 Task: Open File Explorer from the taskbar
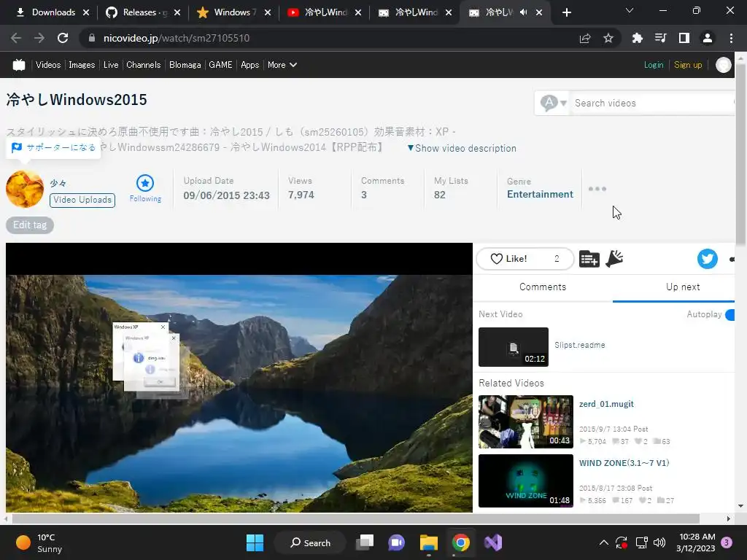(x=429, y=542)
